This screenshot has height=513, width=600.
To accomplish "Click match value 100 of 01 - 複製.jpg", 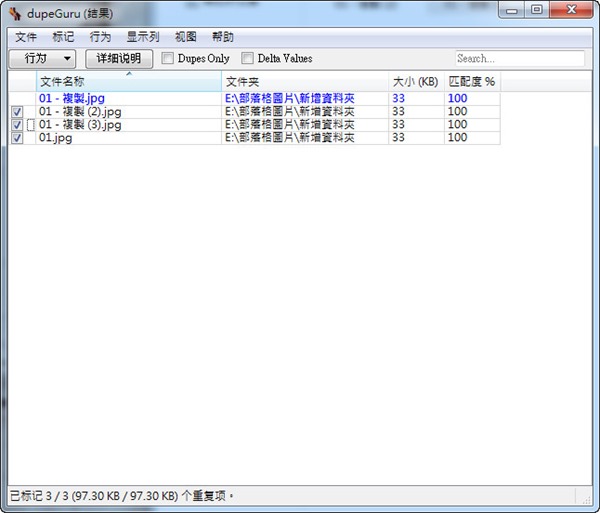I will click(457, 98).
